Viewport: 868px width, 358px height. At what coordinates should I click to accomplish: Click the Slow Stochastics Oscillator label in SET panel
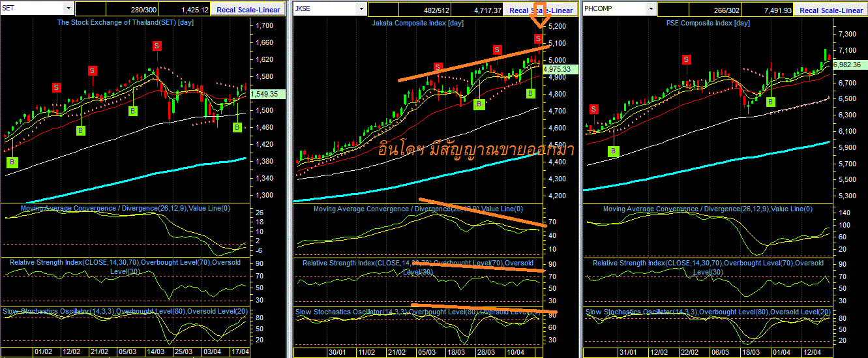[125, 312]
